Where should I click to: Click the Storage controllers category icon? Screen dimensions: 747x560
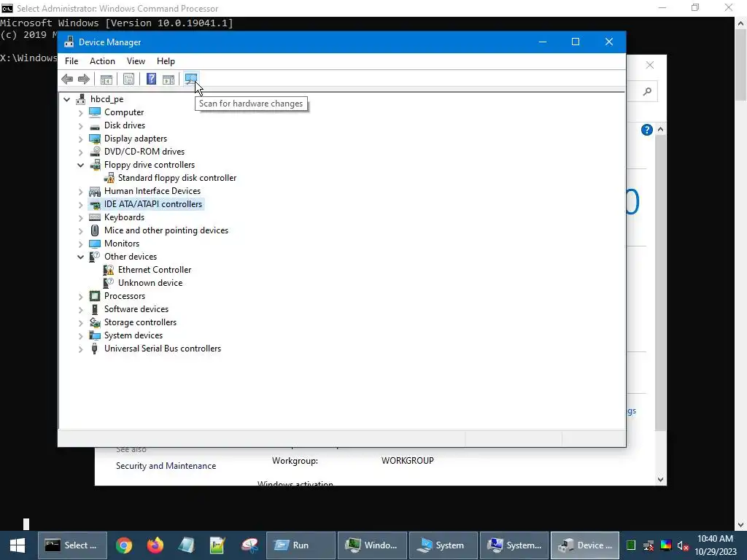point(95,322)
